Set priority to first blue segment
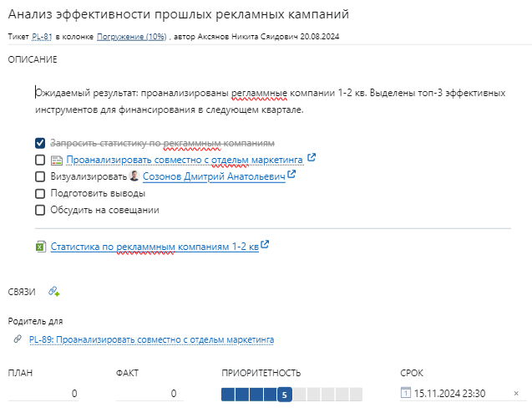 [x=228, y=395]
